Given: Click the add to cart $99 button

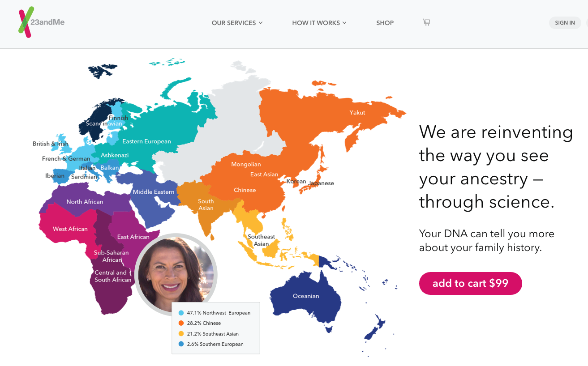Looking at the screenshot, I should point(470,283).
